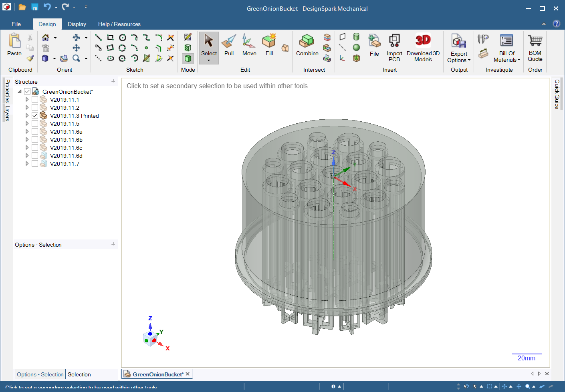Open the Export Options dropdown
Viewport: 565px width, 392px height.
(469, 60)
